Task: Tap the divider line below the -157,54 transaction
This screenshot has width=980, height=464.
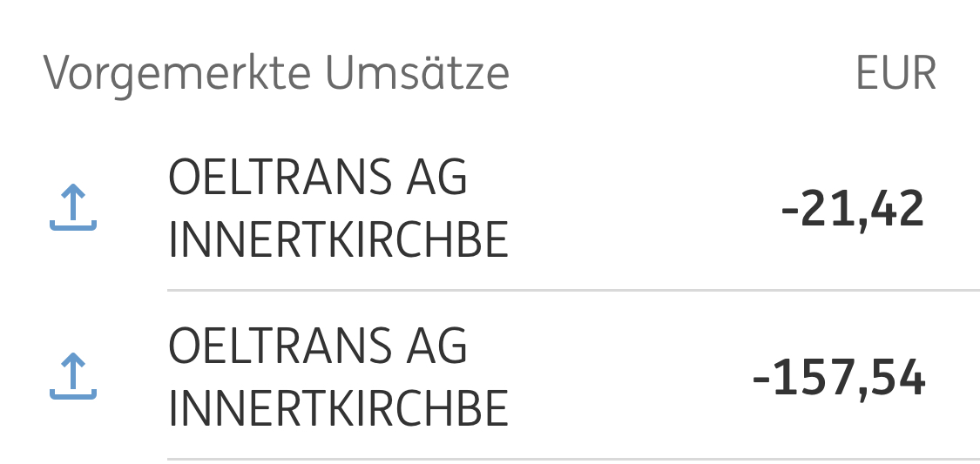Action: pos(572,458)
